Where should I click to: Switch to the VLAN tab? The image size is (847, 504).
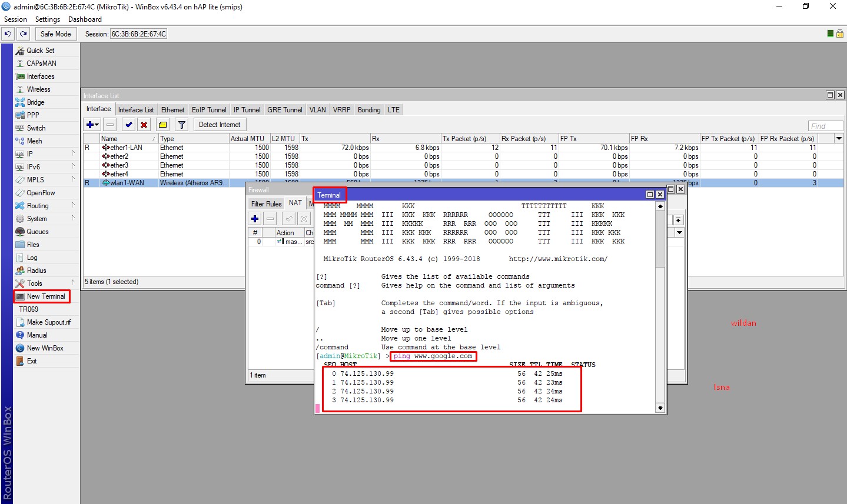[x=318, y=110]
